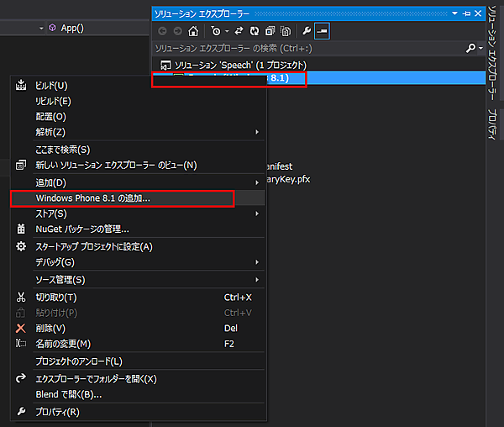Viewport: 504px width, 427px height.
Task: Click 'NuGet パッケージの管理...' entry
Action: [x=81, y=229]
